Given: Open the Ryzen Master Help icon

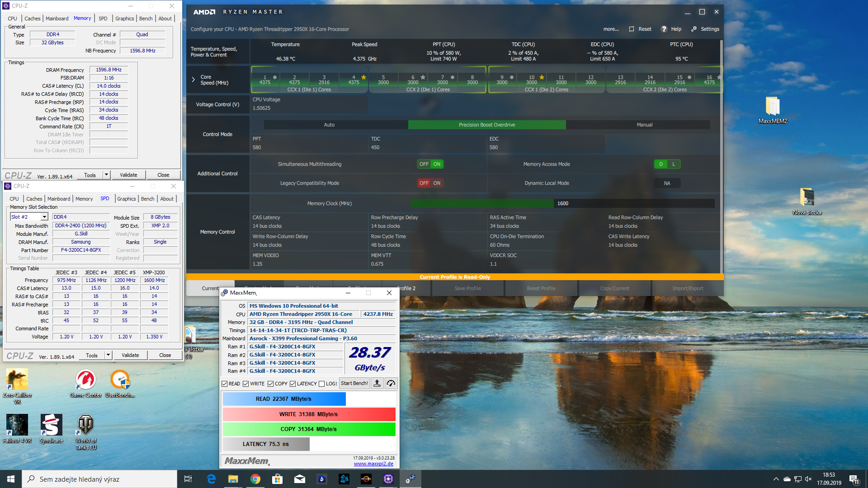Looking at the screenshot, I should tap(664, 29).
